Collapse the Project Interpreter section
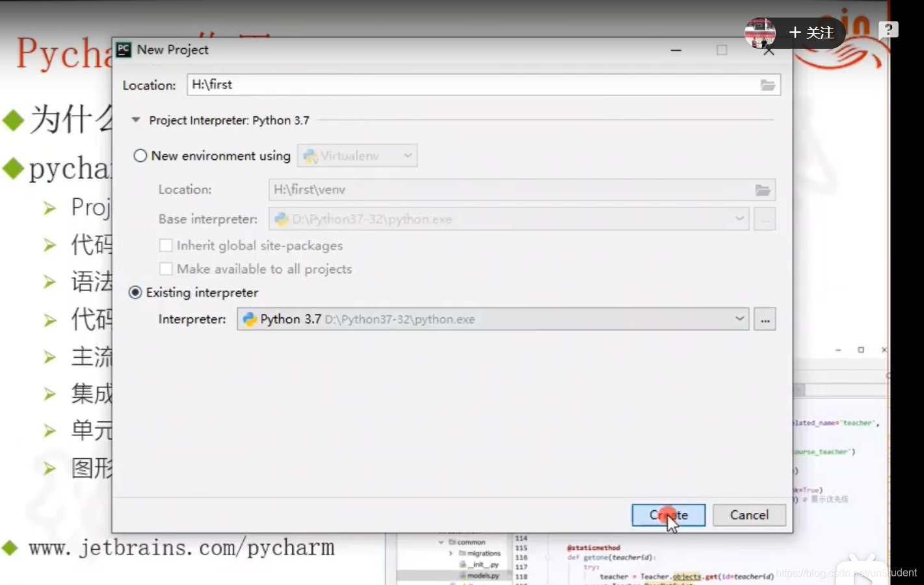Screen dimensions: 924x585 pos(136,120)
